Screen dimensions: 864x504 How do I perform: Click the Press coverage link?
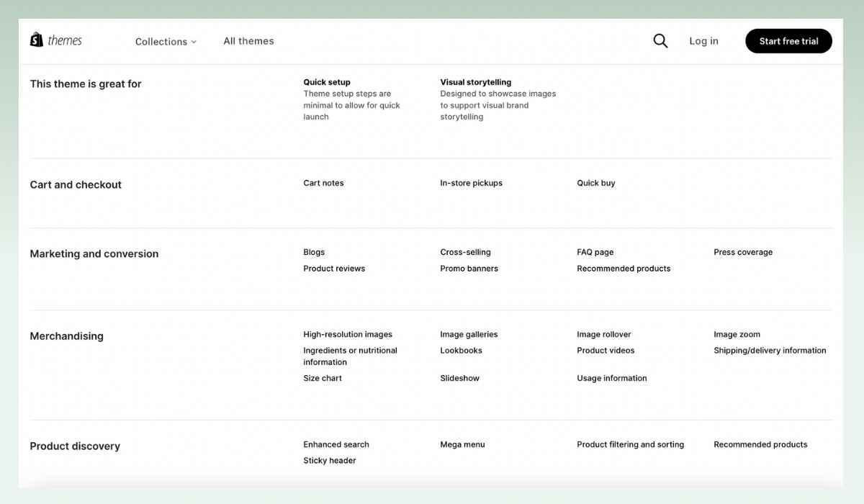coord(743,252)
